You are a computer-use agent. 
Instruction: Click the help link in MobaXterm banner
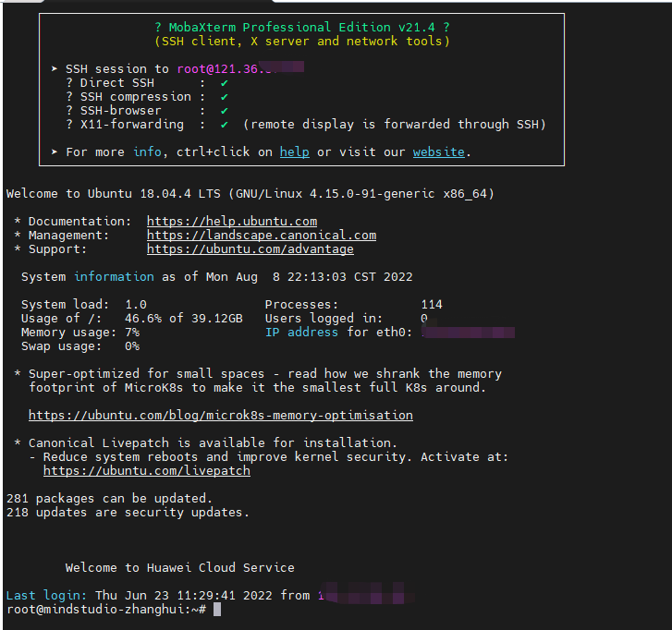click(x=295, y=152)
